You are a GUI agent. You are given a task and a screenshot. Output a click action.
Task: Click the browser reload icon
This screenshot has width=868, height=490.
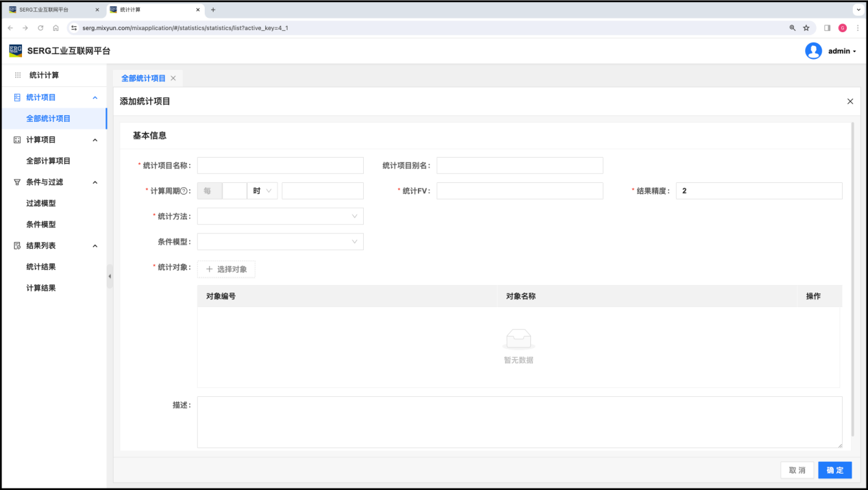[40, 28]
